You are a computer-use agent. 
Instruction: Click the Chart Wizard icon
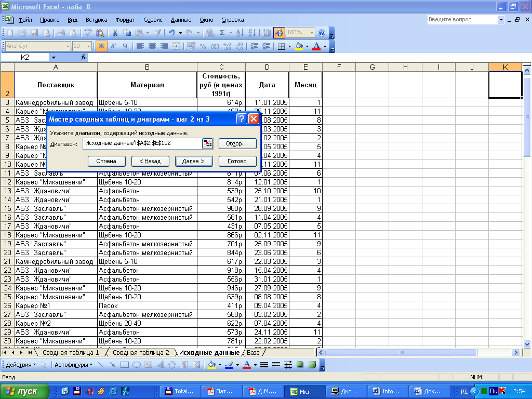point(267,33)
